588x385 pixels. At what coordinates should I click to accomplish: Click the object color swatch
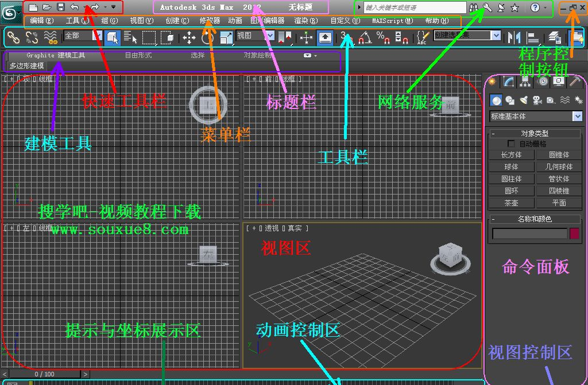(574, 233)
